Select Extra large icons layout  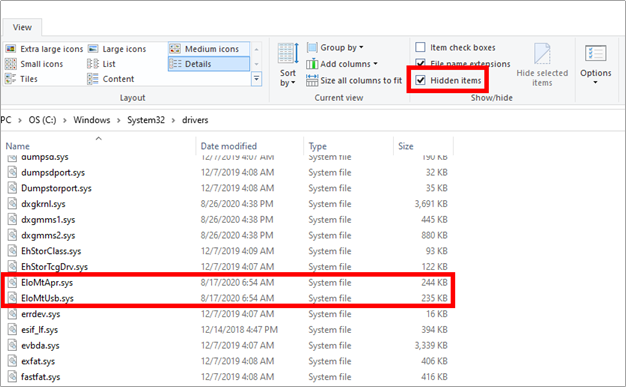44,49
